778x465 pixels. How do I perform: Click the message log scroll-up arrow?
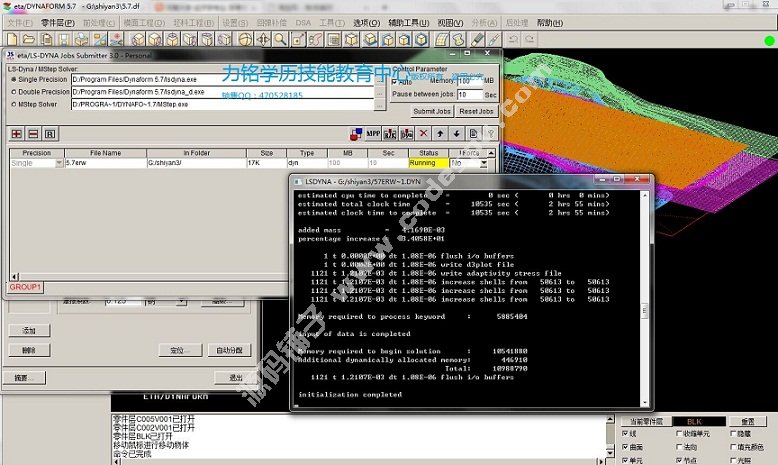click(610, 420)
